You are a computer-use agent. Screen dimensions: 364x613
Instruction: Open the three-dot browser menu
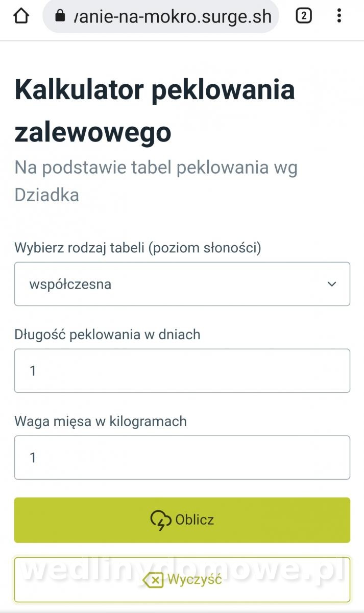339,16
